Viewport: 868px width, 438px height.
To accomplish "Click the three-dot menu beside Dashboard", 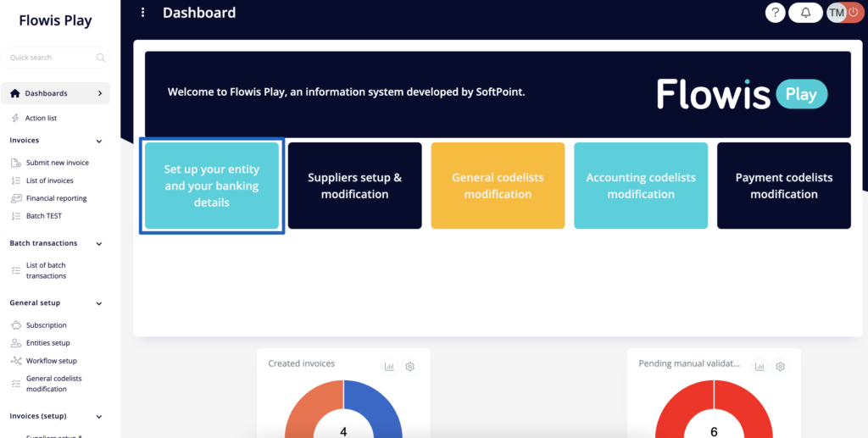I will (x=142, y=12).
